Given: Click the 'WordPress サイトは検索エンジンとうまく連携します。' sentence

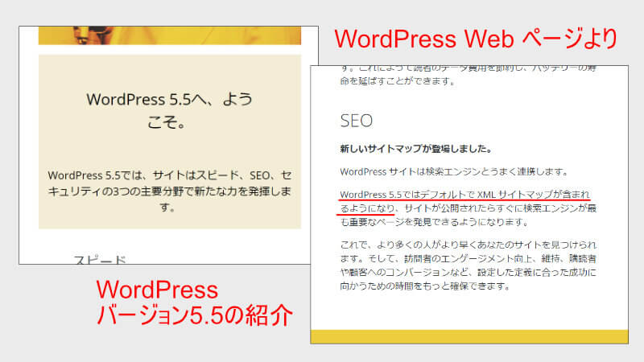Looking at the screenshot, I should pyautogui.click(x=454, y=171).
